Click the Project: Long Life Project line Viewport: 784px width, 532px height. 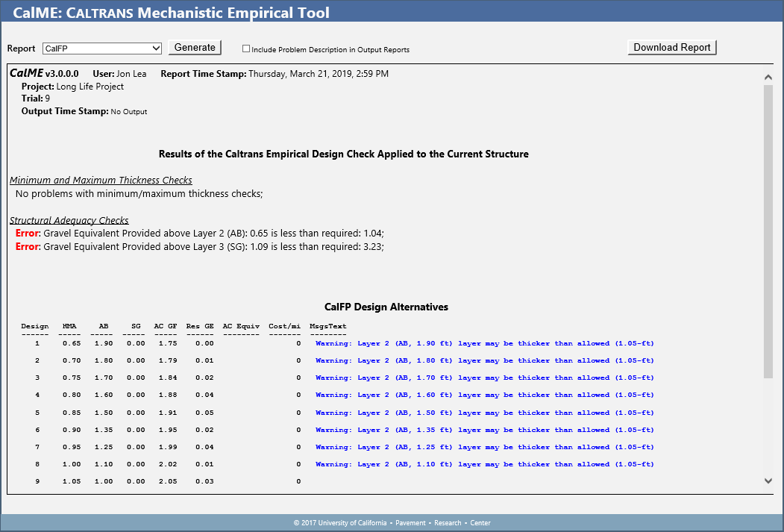pos(72,87)
